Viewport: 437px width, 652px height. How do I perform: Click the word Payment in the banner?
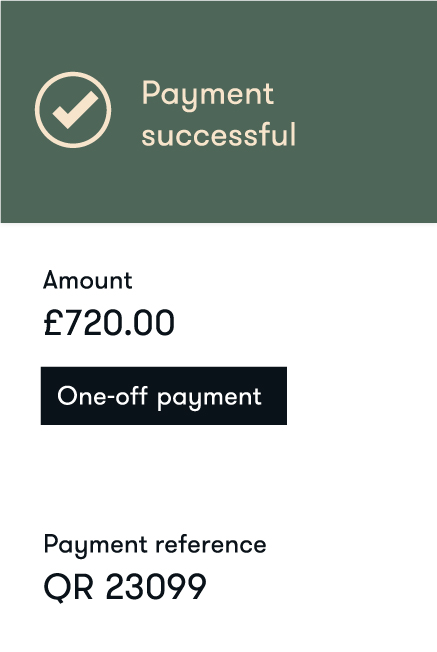point(208,96)
